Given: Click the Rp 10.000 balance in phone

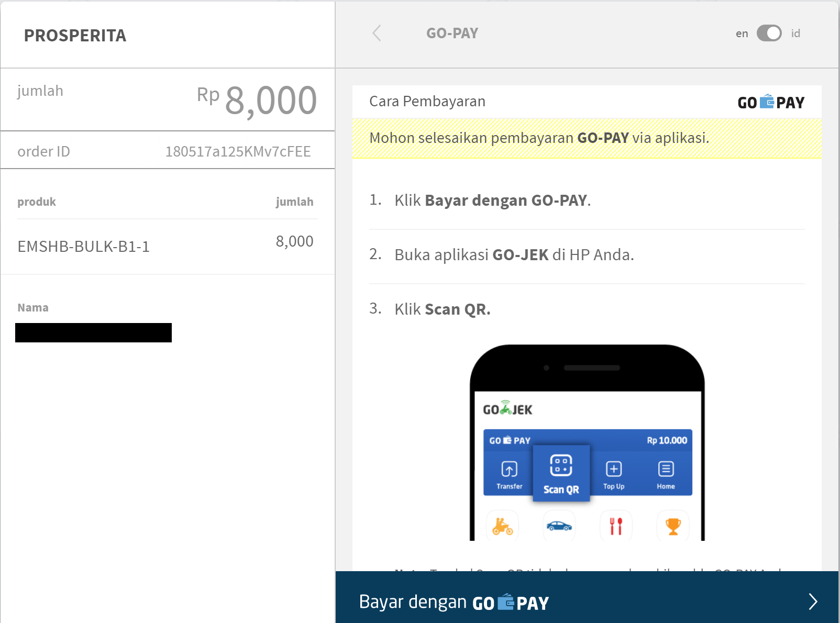Looking at the screenshot, I should tap(667, 440).
